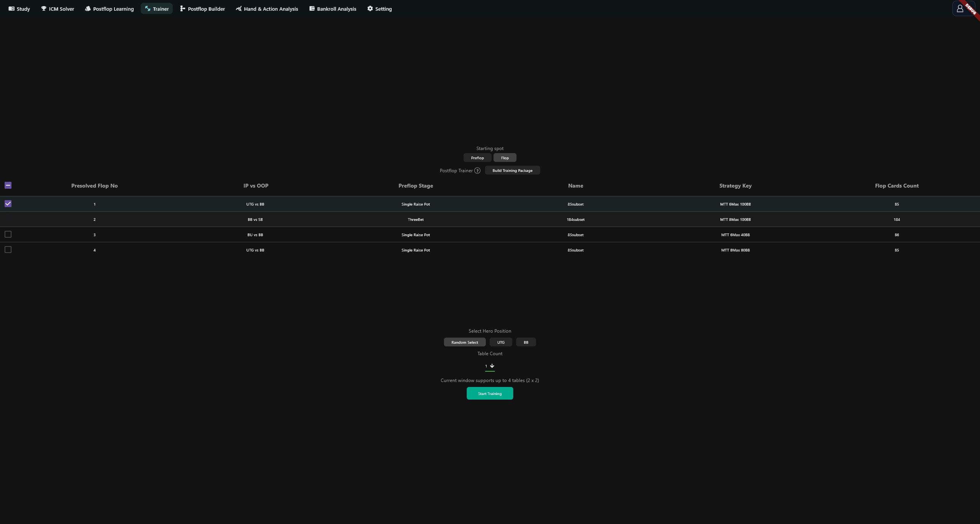The image size is (980, 524).
Task: Click the Preflop Stage column header
Action: tap(416, 186)
